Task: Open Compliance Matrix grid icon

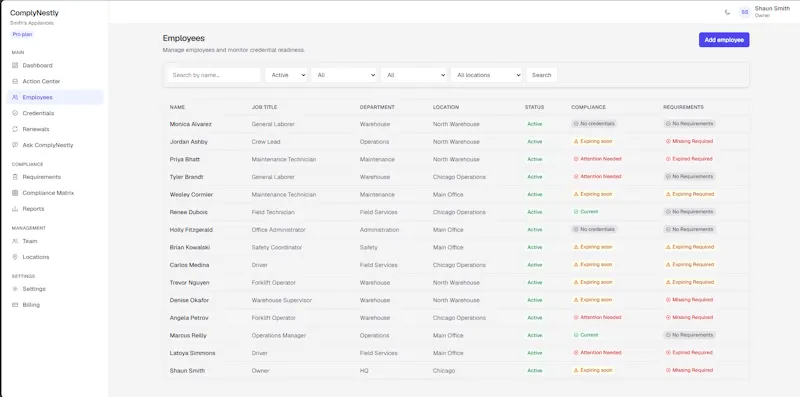Action: coord(15,193)
